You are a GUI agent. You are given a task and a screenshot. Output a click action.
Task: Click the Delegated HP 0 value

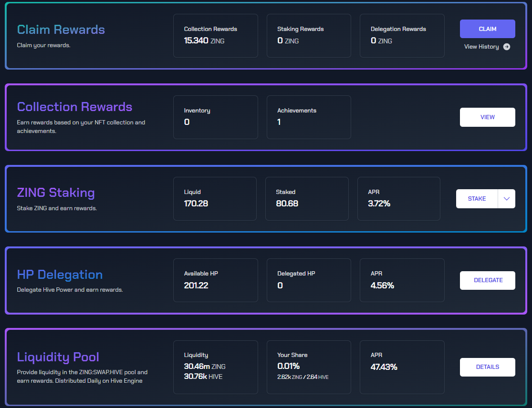point(280,286)
